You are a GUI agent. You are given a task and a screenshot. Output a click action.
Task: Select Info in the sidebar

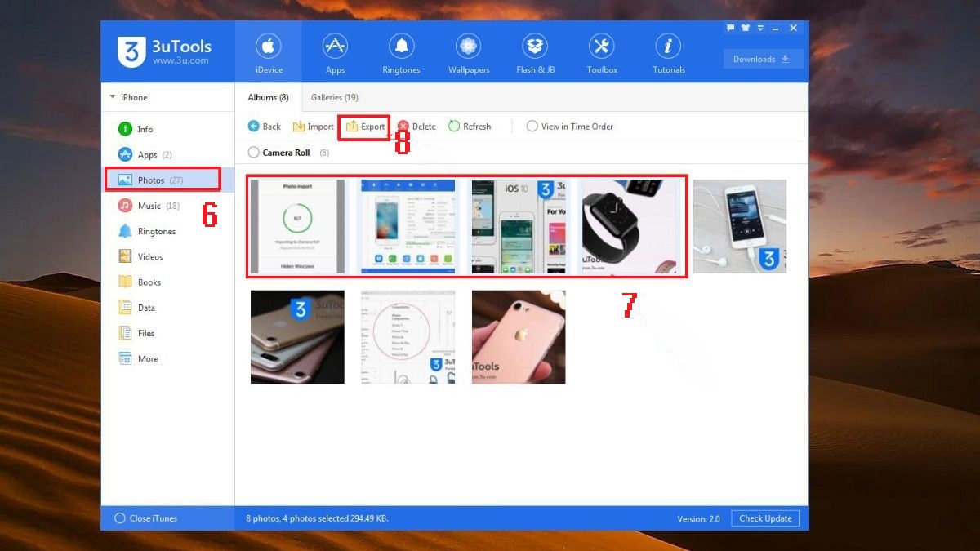pos(168,129)
